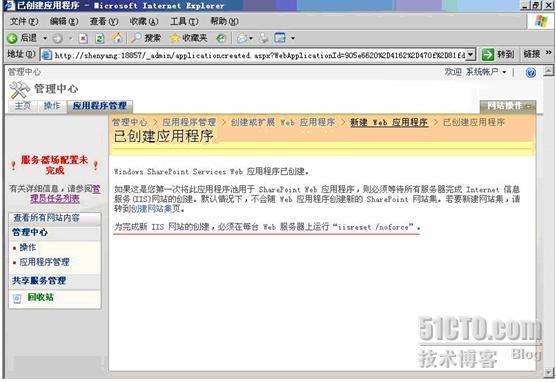Expand the Links (链接) toolbar chevron
The height and width of the screenshot is (382, 556).
[x=549, y=53]
